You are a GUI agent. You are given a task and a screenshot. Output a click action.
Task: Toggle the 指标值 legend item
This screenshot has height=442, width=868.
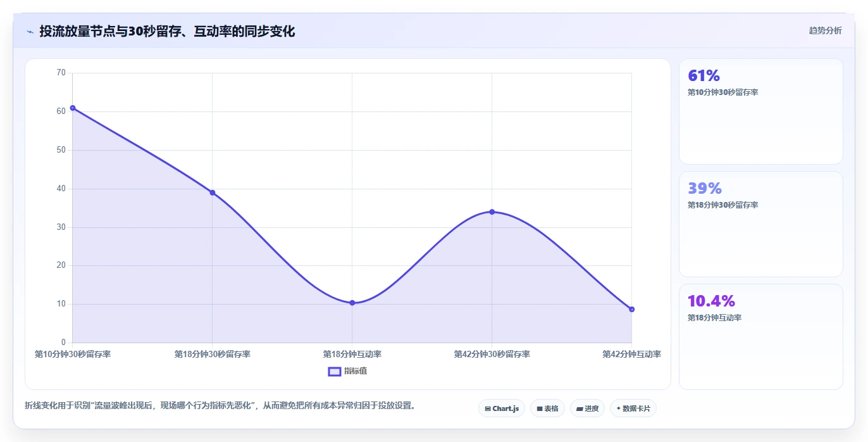(x=347, y=371)
